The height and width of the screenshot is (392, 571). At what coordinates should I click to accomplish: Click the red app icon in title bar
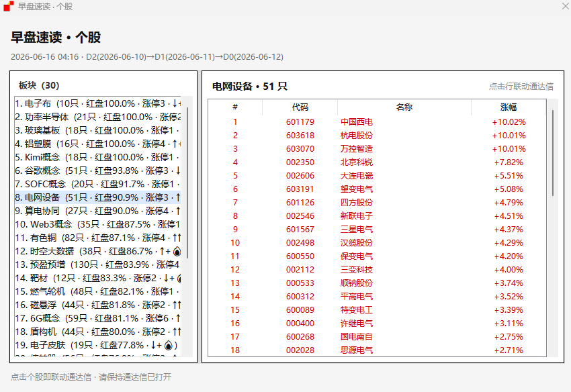pos(8,6)
